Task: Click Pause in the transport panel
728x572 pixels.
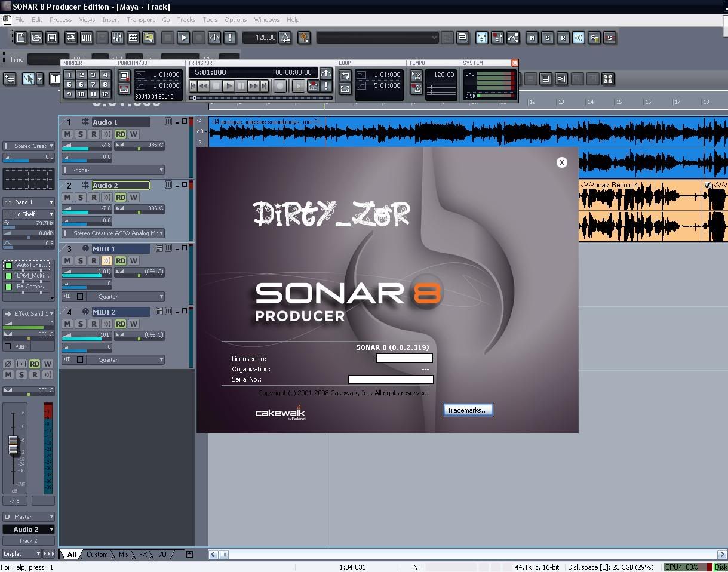Action: [241, 86]
